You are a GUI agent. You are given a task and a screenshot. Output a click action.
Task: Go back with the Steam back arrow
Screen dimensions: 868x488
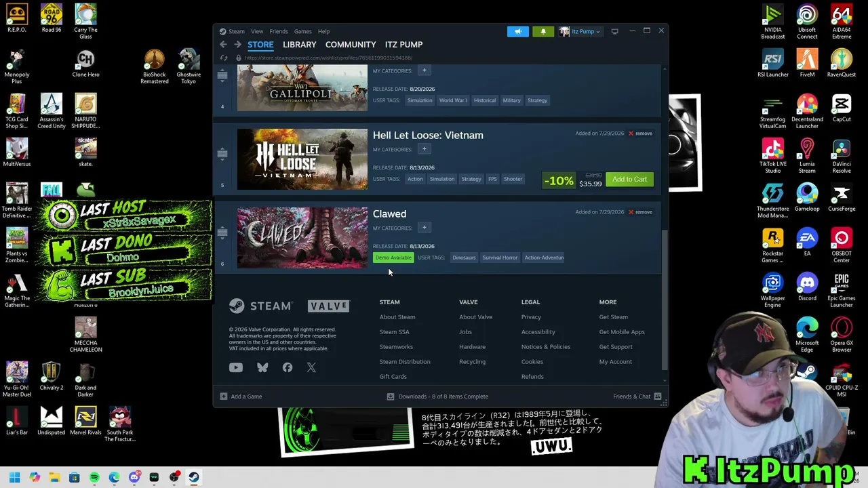pos(223,45)
